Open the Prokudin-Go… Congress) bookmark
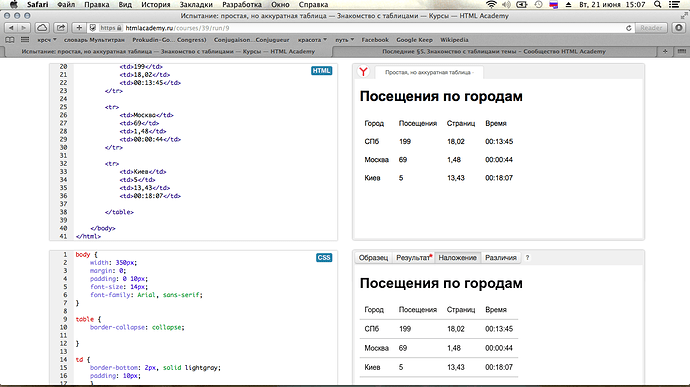Screen dimensions: 690x387 coord(169,40)
